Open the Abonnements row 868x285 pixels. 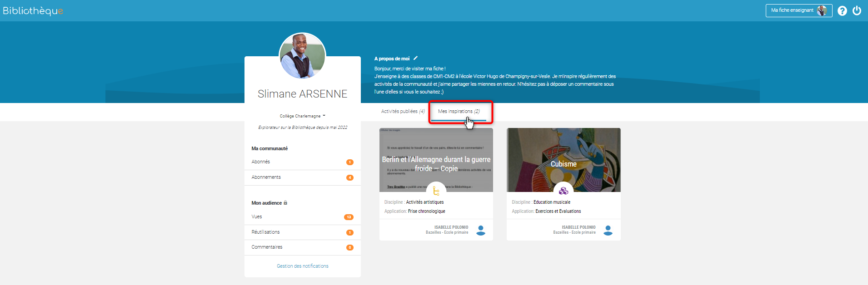(303, 177)
